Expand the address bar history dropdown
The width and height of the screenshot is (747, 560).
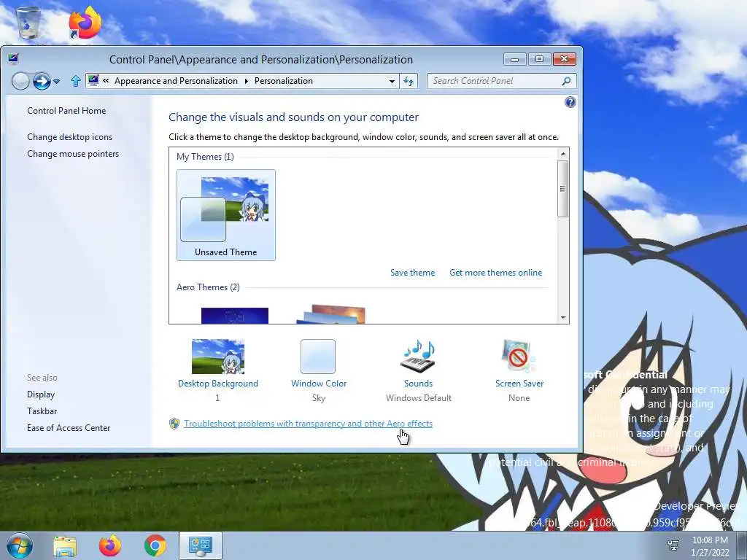point(392,82)
